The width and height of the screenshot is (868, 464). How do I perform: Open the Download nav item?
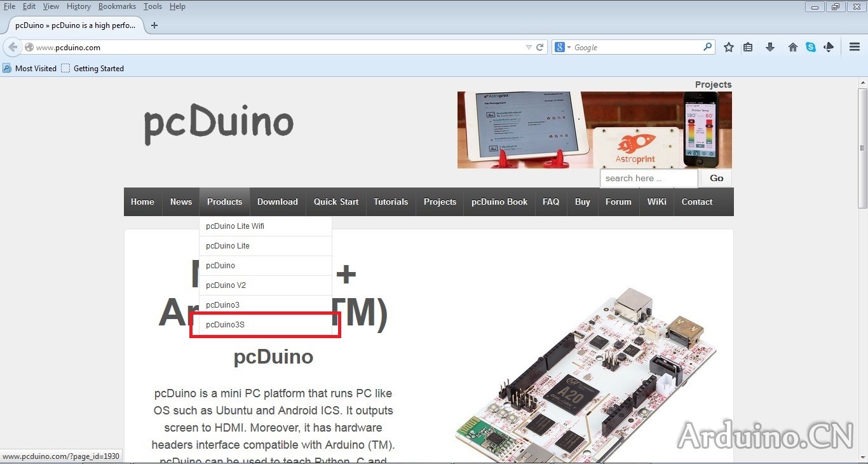(278, 201)
